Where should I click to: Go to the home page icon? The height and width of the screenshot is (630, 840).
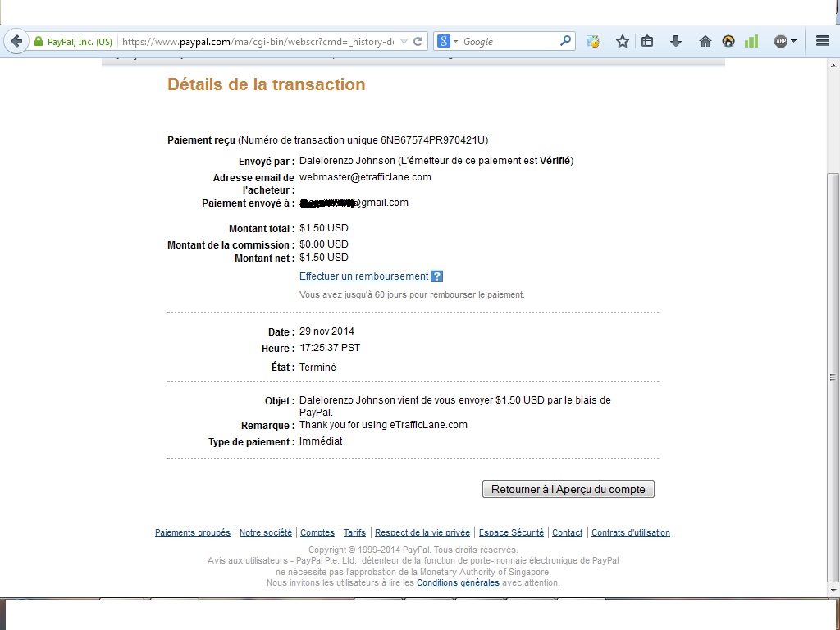705,41
